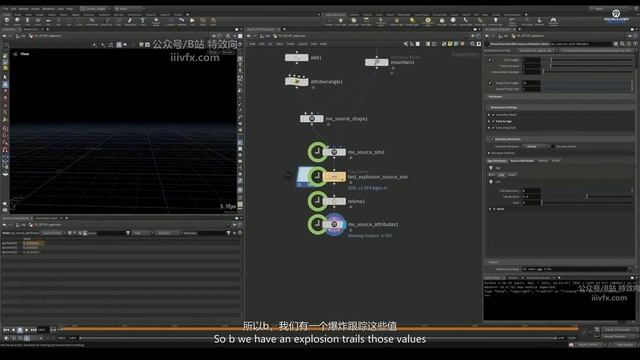Adjust the Life Variance slider
Screen dimensions: 640x360
(x=587, y=196)
